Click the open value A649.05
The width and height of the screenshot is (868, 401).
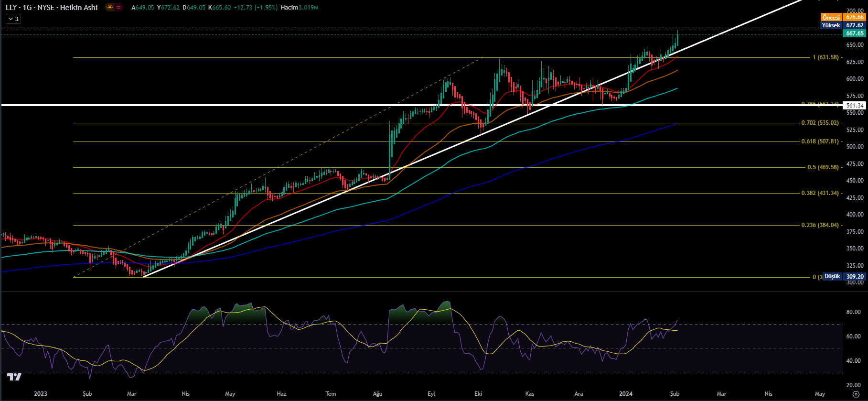click(x=143, y=8)
